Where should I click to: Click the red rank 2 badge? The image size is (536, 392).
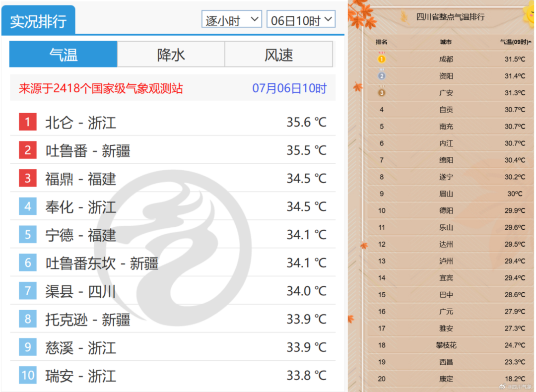coord(28,150)
